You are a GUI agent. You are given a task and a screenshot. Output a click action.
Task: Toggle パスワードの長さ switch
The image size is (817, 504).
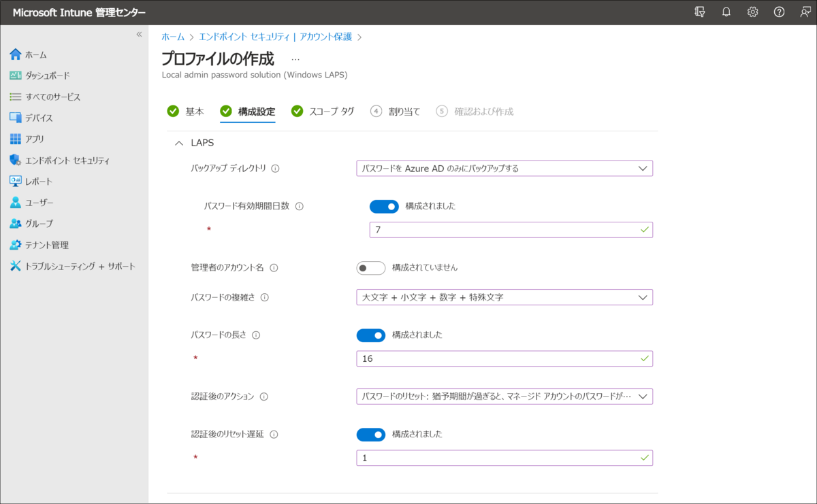(x=370, y=335)
